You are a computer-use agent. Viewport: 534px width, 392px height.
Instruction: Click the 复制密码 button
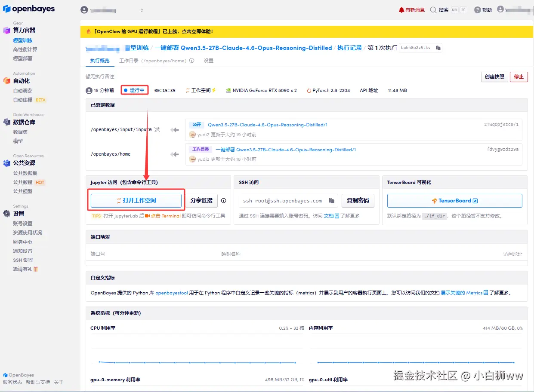point(358,200)
